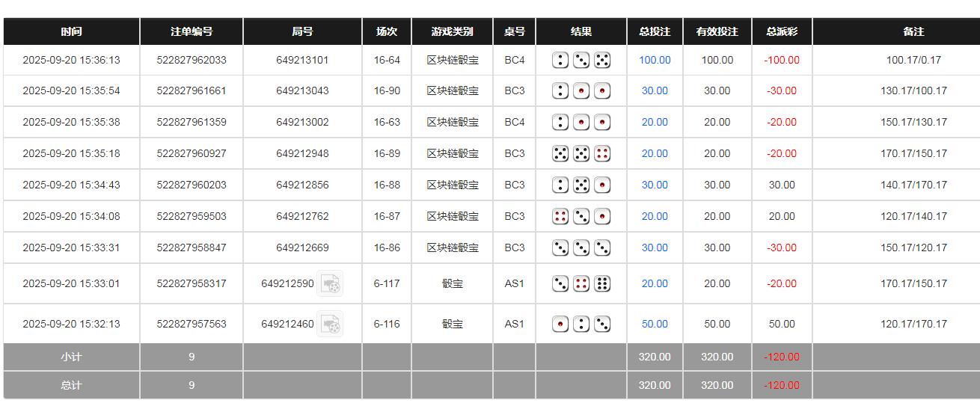Open total bet 30.00 for 15:35:54
Screen dimensions: 980x412
coord(655,90)
